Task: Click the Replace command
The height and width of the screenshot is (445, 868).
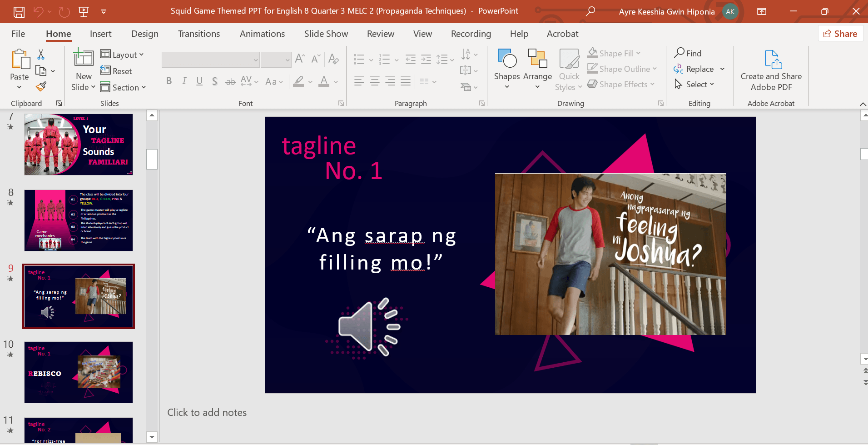Action: [699, 69]
